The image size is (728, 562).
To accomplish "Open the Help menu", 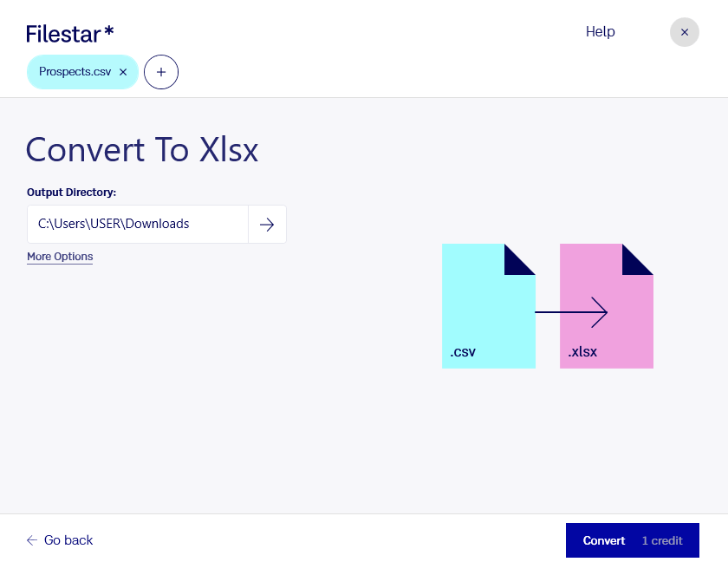I will 601,31.
